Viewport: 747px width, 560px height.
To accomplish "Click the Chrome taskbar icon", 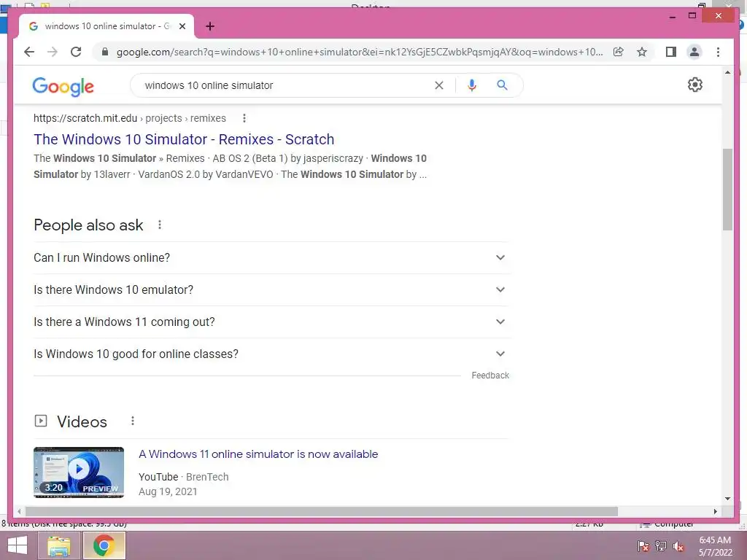I will point(104,545).
